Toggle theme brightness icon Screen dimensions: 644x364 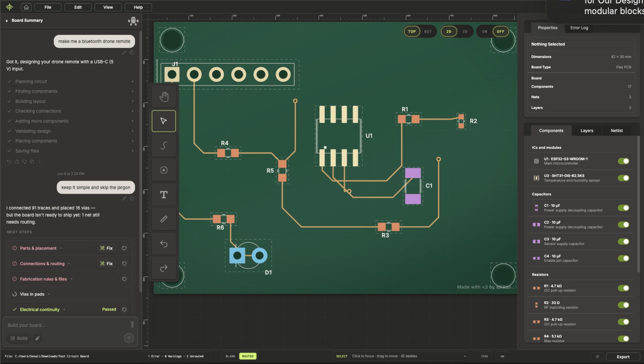(597, 357)
